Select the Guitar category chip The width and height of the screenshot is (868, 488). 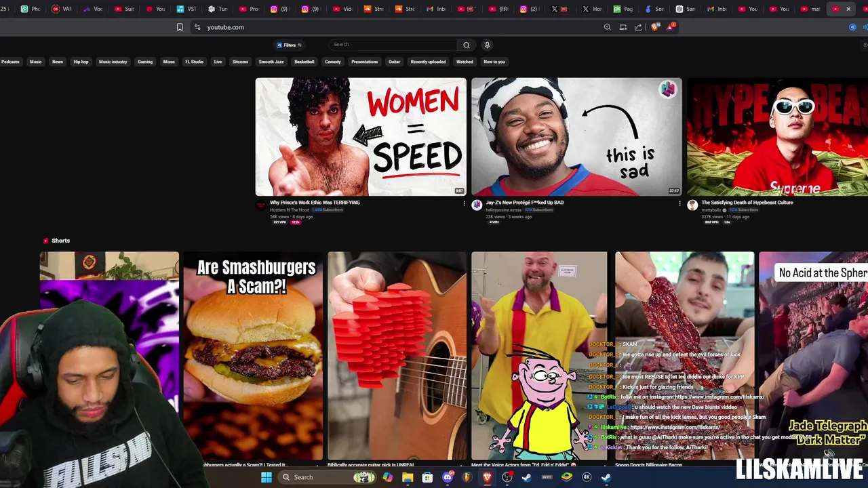(x=394, y=62)
